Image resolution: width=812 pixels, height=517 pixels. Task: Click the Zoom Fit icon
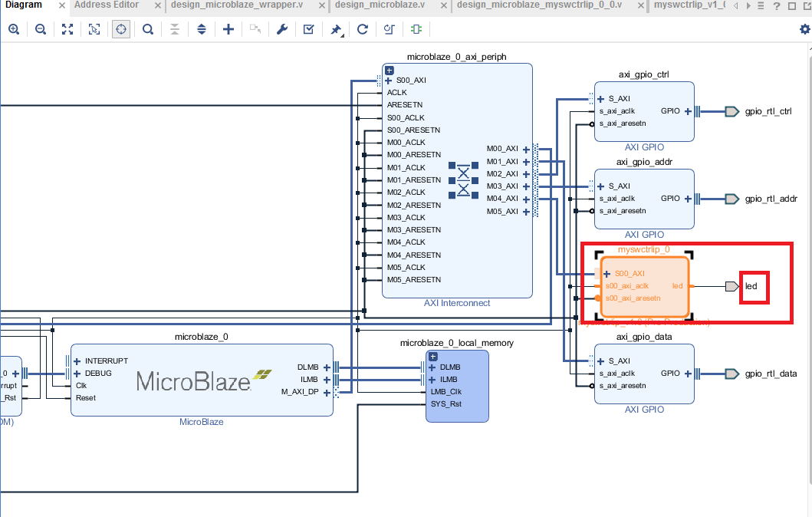(x=67, y=30)
